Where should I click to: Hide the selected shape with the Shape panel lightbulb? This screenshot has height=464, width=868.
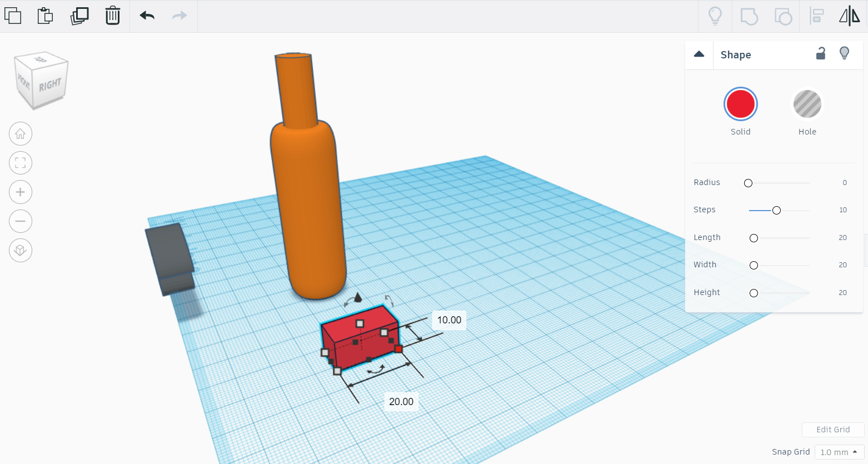tap(844, 53)
